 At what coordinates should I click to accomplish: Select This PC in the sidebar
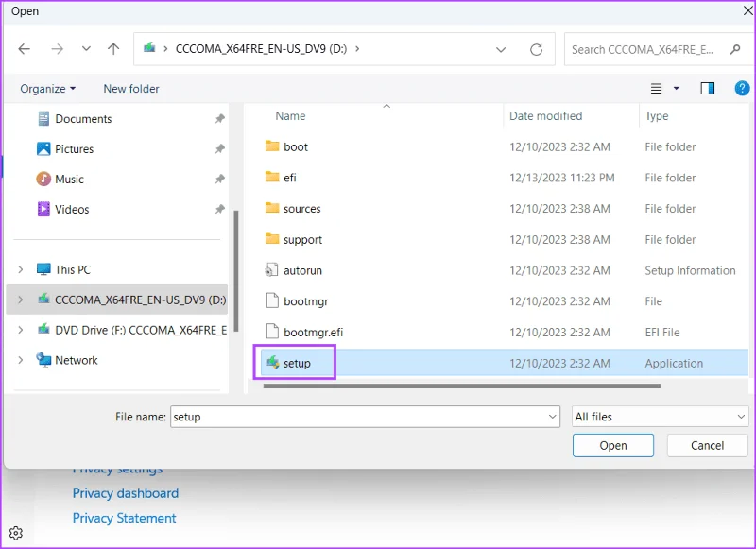(73, 269)
